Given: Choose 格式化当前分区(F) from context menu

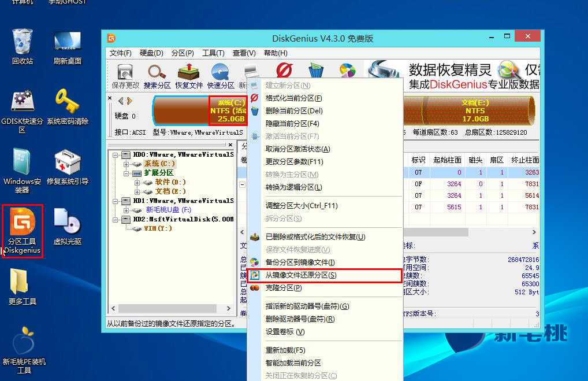Looking at the screenshot, I should tap(325, 98).
